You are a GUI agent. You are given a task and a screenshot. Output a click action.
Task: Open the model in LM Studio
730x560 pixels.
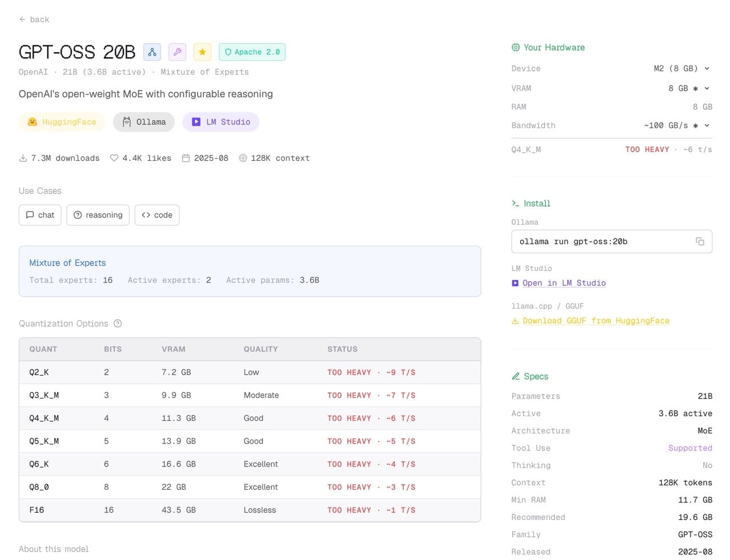pos(564,283)
